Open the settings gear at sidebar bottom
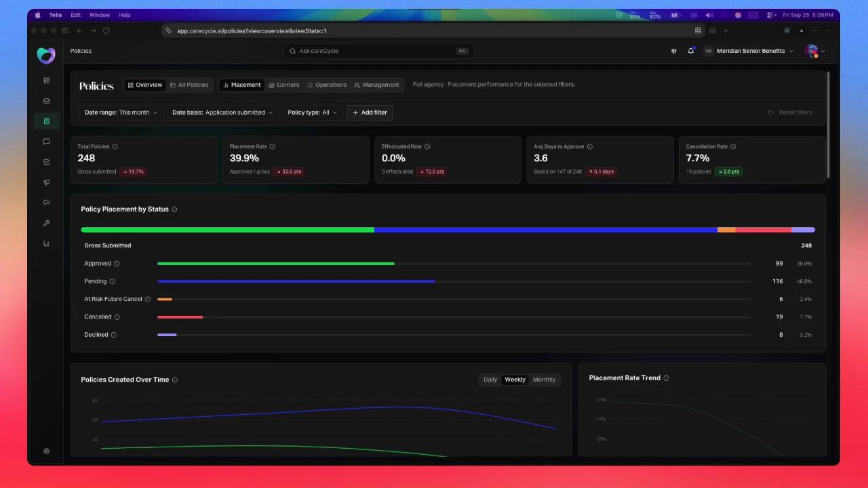The width and height of the screenshot is (868, 488). [x=47, y=451]
